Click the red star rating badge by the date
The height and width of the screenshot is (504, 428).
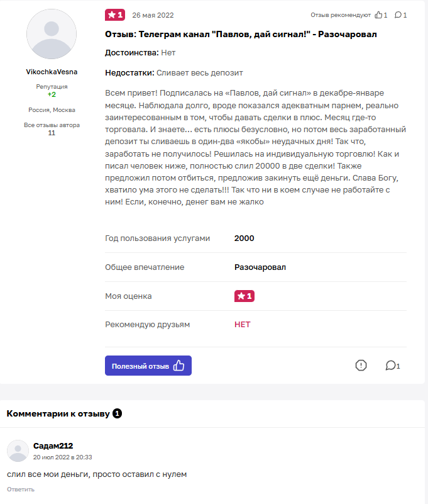[x=115, y=14]
